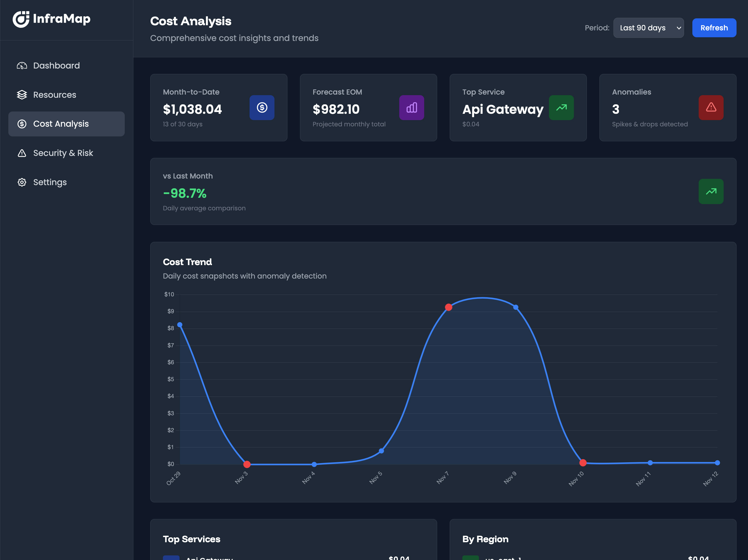Viewport: 748px width, 560px height.
Task: Select the Dashboard gauge icon in sidebar
Action: [x=22, y=66]
